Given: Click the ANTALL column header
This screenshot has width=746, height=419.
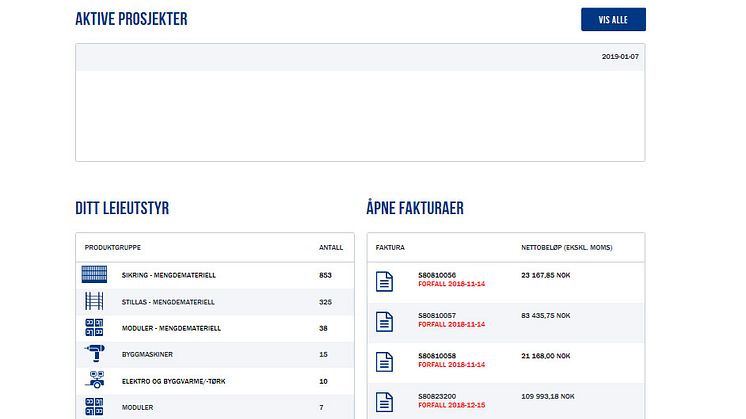Looking at the screenshot, I should (331, 247).
